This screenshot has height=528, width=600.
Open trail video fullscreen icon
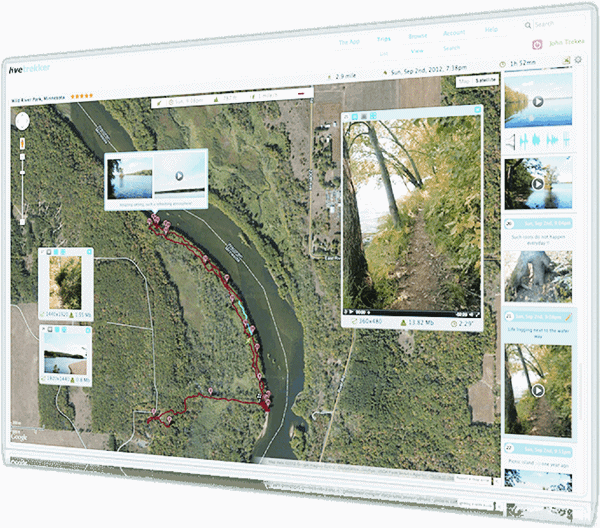(x=477, y=315)
